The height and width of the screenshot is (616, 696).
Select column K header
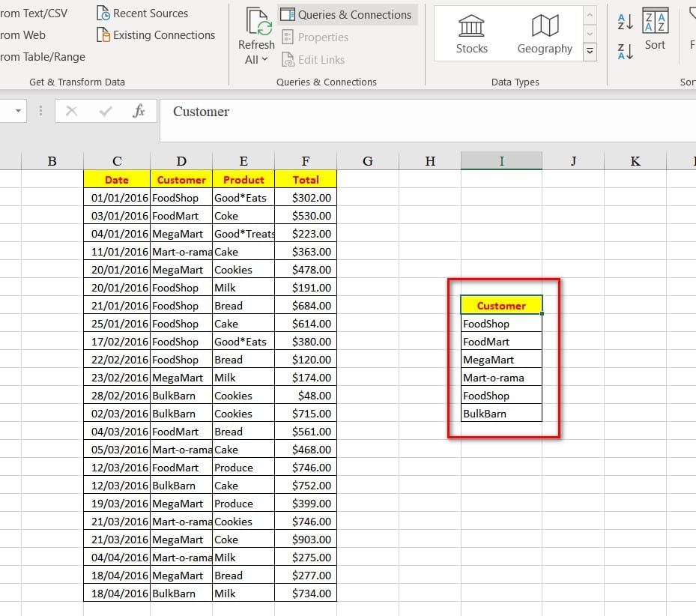pos(635,161)
